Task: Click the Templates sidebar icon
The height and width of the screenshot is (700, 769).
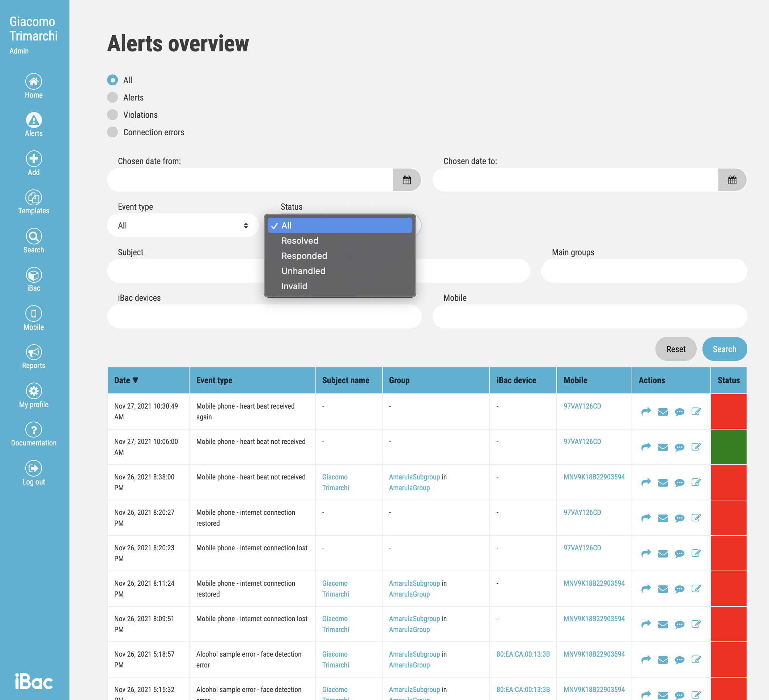Action: point(34,197)
